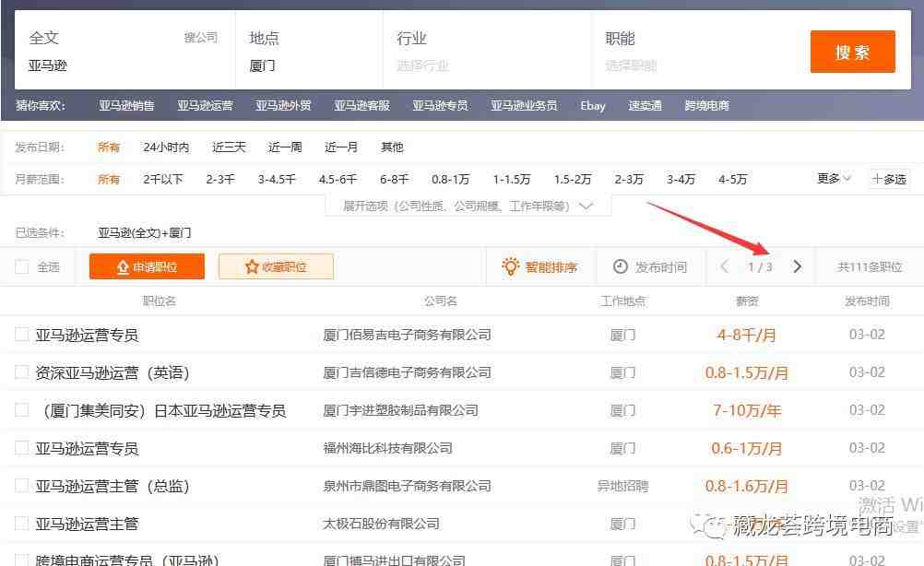Go to the next results page arrow
This screenshot has width=924, height=566.
798,266
